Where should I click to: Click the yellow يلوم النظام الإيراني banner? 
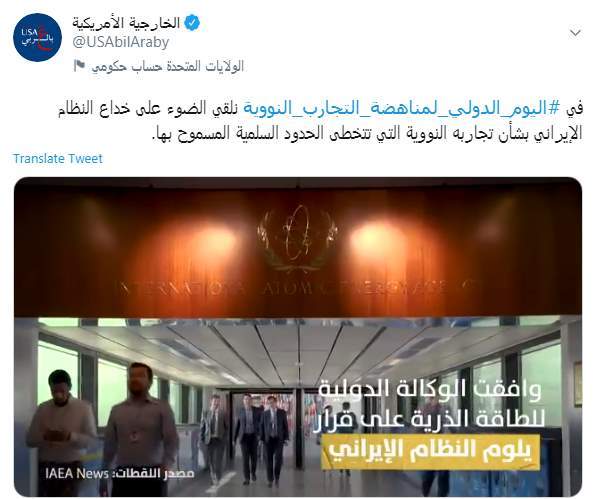430,452
